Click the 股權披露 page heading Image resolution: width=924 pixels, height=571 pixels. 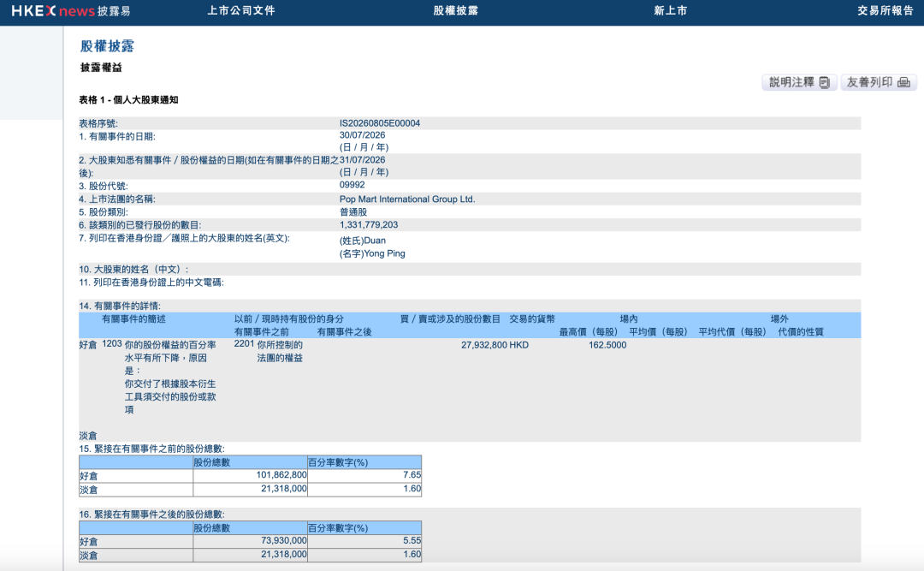[x=107, y=46]
